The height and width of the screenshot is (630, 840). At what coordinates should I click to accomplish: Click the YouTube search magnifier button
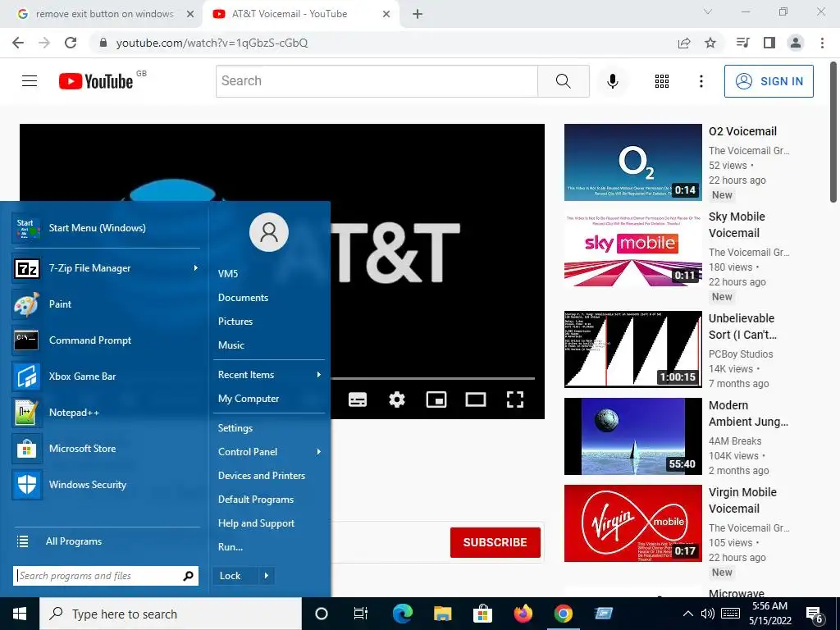(563, 81)
